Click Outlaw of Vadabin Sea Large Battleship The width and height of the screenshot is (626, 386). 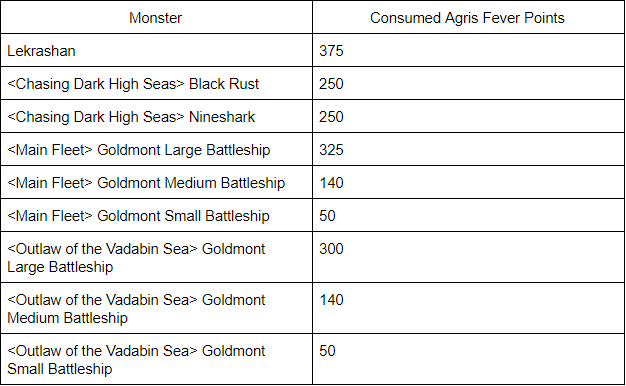[x=156, y=257]
